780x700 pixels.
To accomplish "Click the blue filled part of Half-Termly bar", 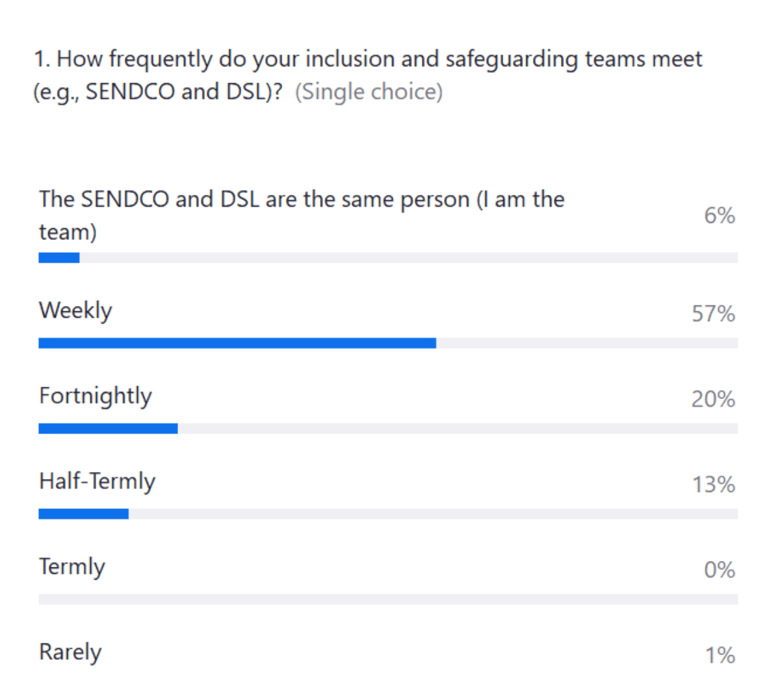I will (x=83, y=514).
